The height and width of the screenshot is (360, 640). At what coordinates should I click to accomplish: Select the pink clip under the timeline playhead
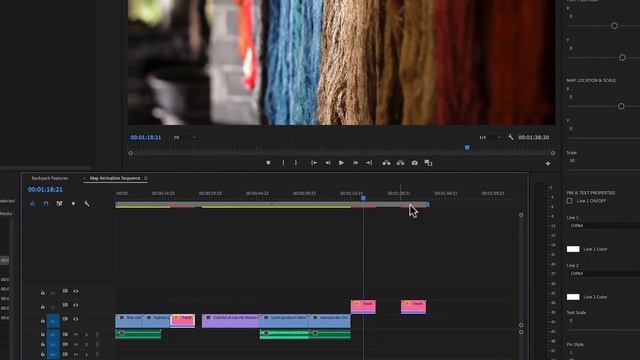click(363, 307)
